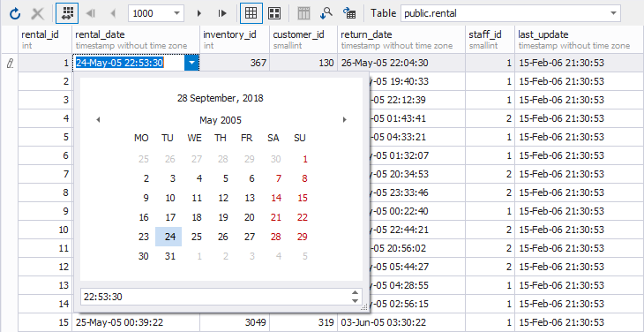644x332 pixels.
Task: Click the rental_date editor field
Action: click(x=129, y=63)
